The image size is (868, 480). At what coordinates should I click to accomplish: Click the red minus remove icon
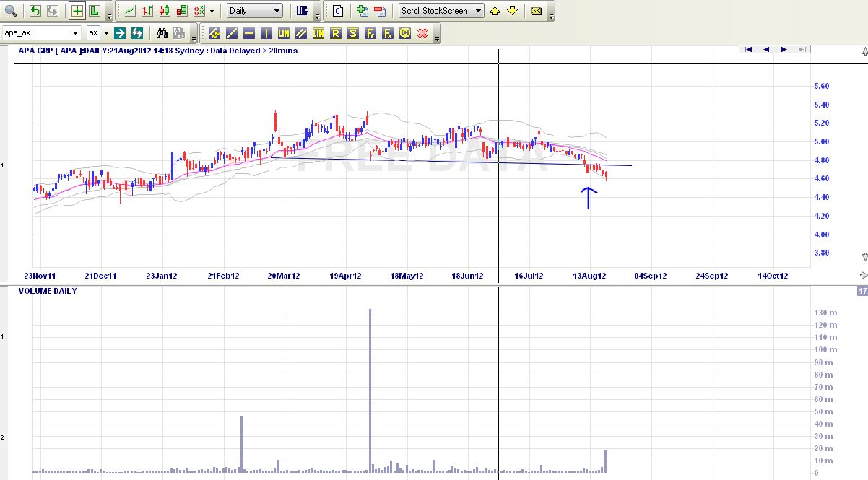[x=379, y=11]
